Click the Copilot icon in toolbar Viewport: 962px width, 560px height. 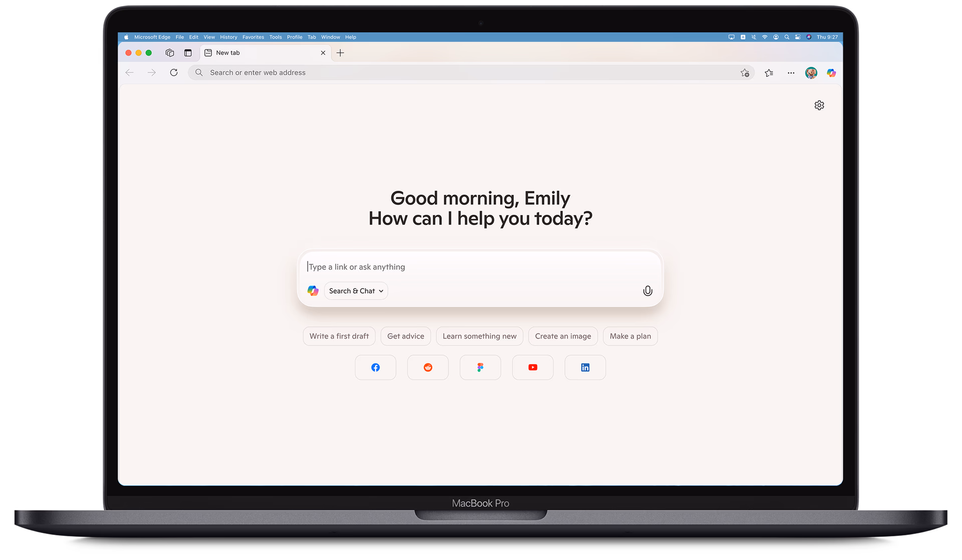tap(831, 73)
